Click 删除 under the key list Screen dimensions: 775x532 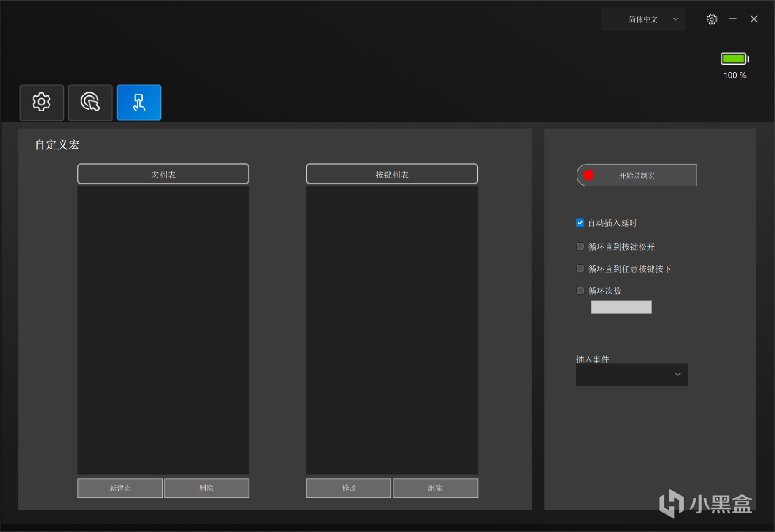point(435,488)
